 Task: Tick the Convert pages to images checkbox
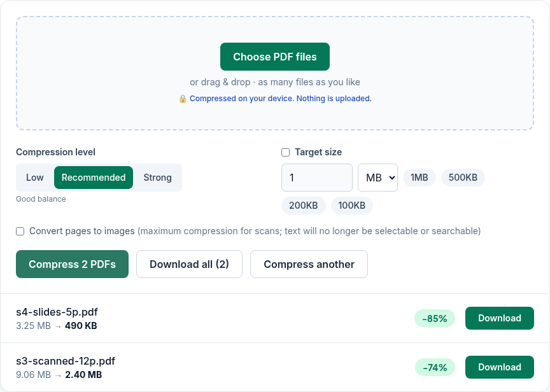(x=20, y=232)
